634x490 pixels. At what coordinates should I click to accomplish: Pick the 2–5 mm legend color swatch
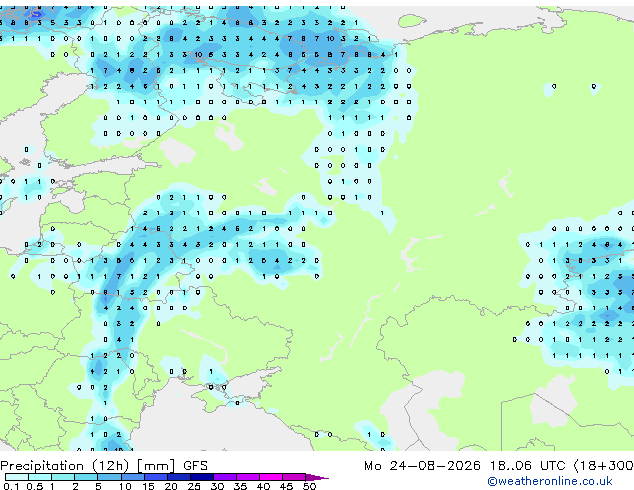pyautogui.click(x=86, y=477)
